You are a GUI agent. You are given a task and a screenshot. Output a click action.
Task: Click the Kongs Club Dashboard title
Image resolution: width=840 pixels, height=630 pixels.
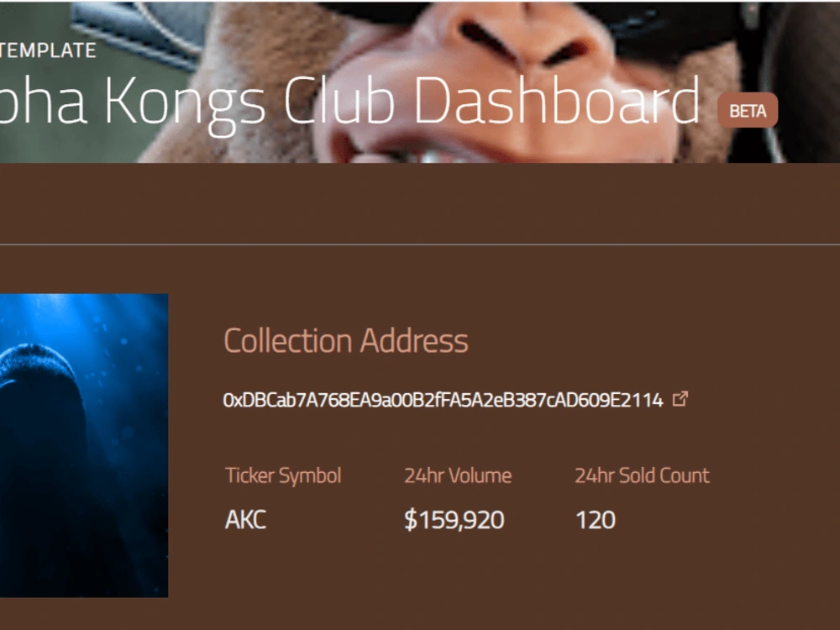pos(350,102)
